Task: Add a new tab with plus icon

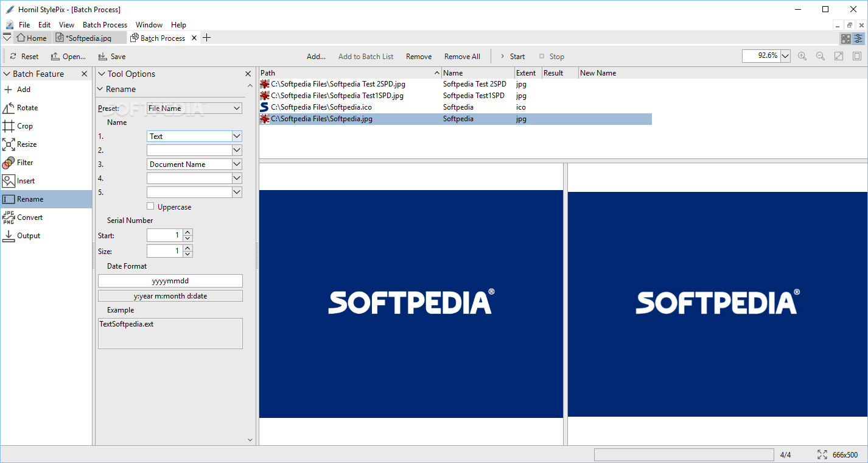Action: tap(206, 38)
